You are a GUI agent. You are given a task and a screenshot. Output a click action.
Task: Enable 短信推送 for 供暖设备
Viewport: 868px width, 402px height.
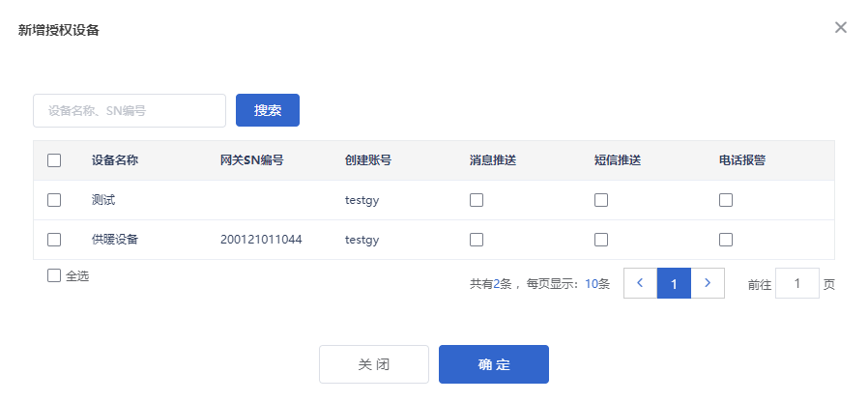click(601, 240)
